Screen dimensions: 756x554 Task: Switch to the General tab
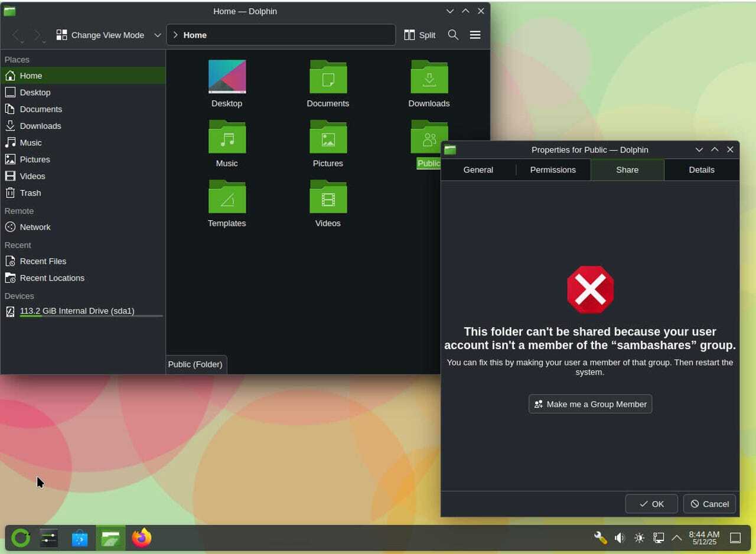click(x=478, y=170)
